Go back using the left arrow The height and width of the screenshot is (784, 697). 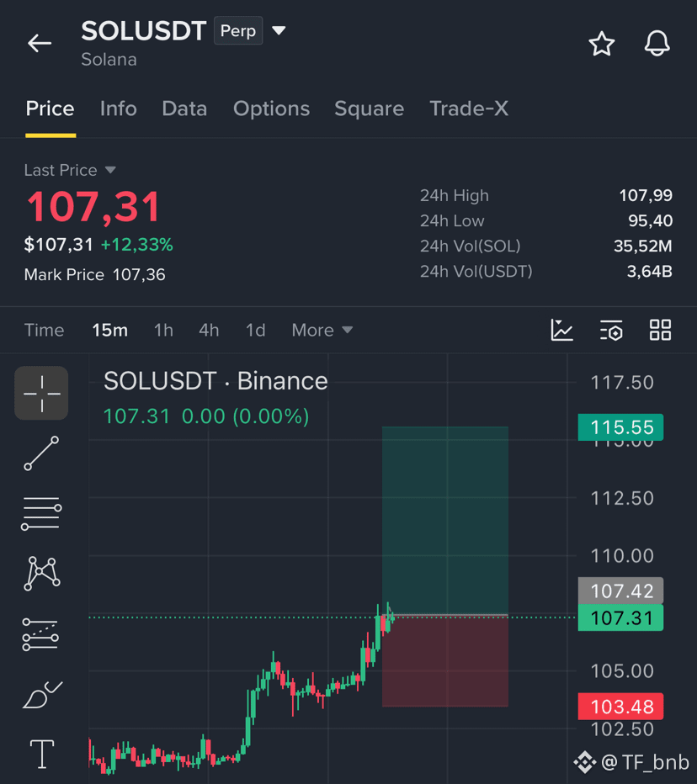pos(40,44)
